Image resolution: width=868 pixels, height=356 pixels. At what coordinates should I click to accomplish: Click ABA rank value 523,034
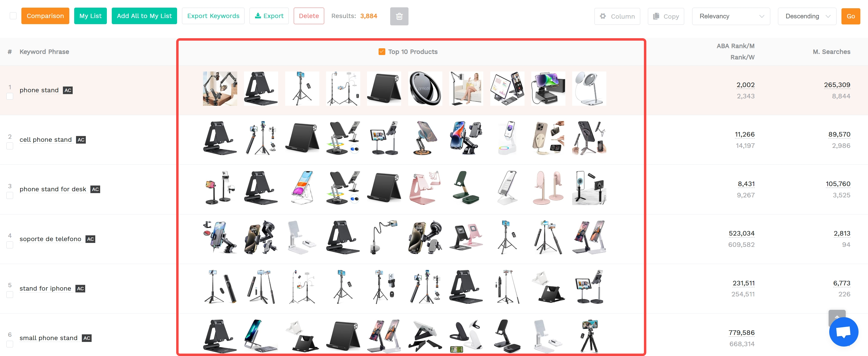pyautogui.click(x=741, y=234)
